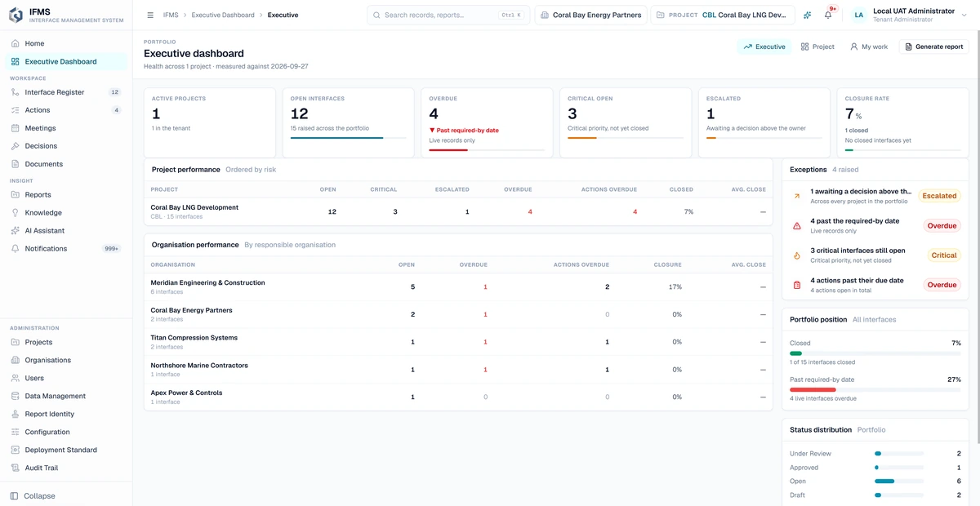The image size is (980, 506).
Task: Click the Decisions gavel icon
Action: (16, 146)
